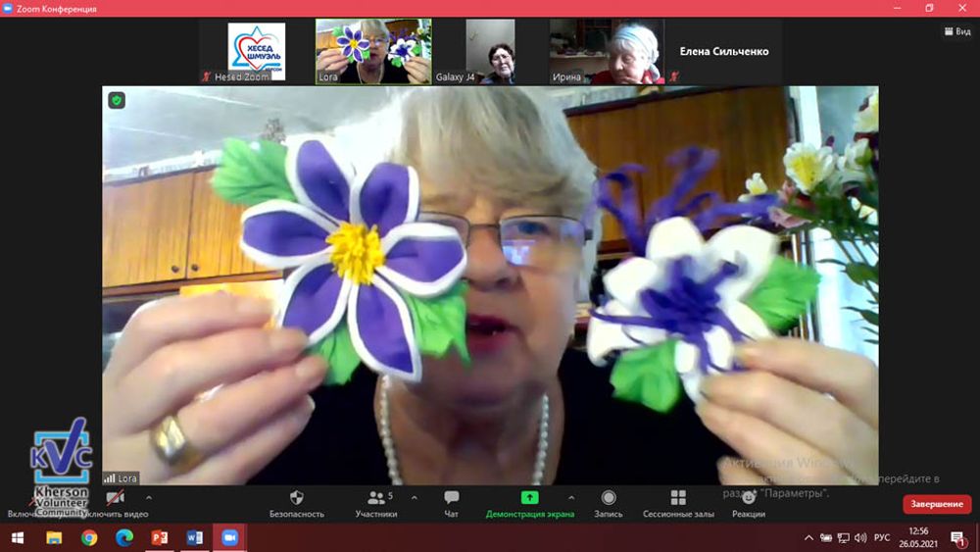Open the Windows Start menu
Screen dimensions: 980x552
(18, 537)
